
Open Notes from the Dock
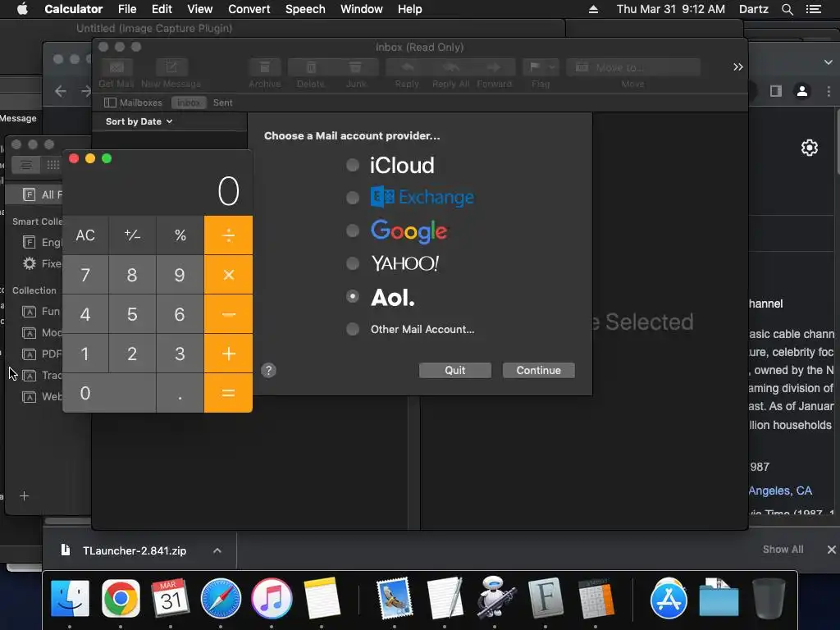pyautogui.click(x=322, y=598)
